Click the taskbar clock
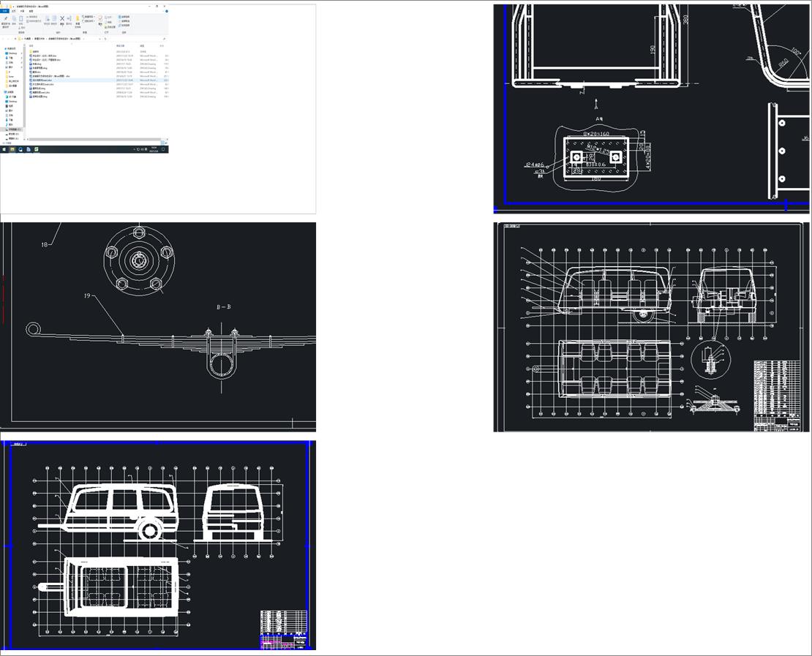 tap(154, 149)
